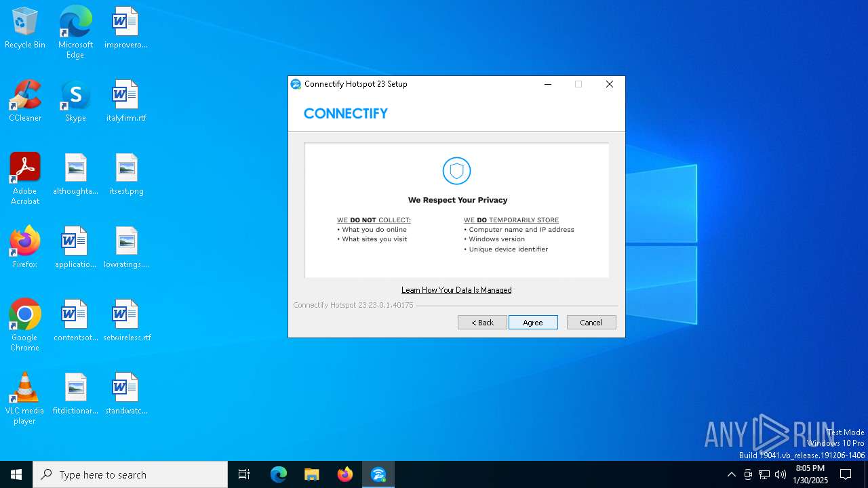Launch Firefox from the taskbar
This screenshot has height=488, width=868.
point(344,474)
